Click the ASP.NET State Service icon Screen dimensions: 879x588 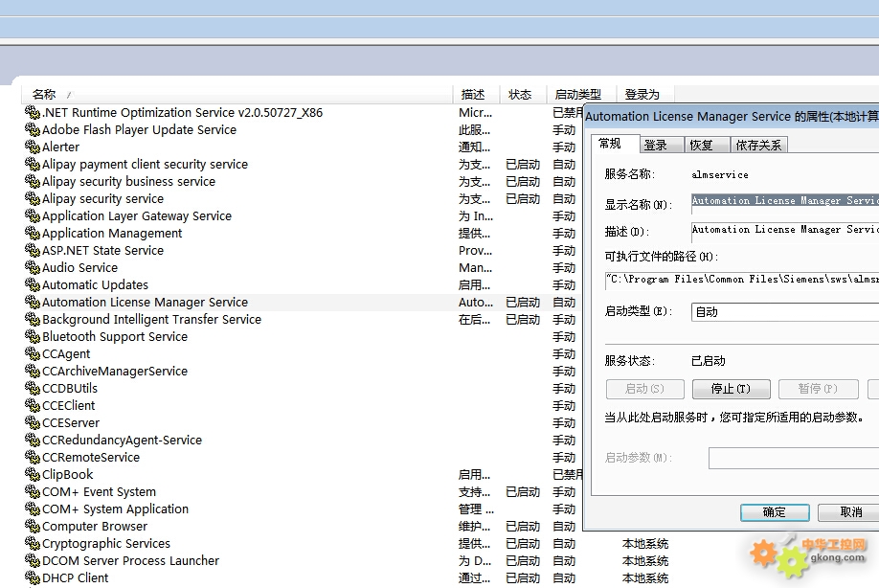pos(33,251)
